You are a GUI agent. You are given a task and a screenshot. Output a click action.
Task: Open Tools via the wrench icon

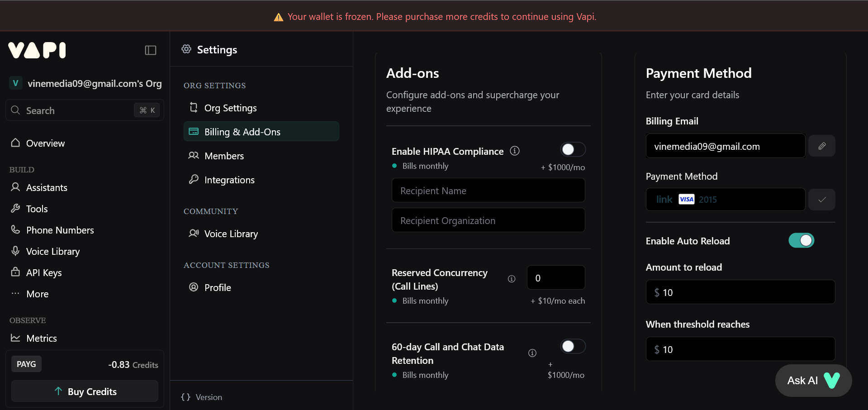pos(15,209)
